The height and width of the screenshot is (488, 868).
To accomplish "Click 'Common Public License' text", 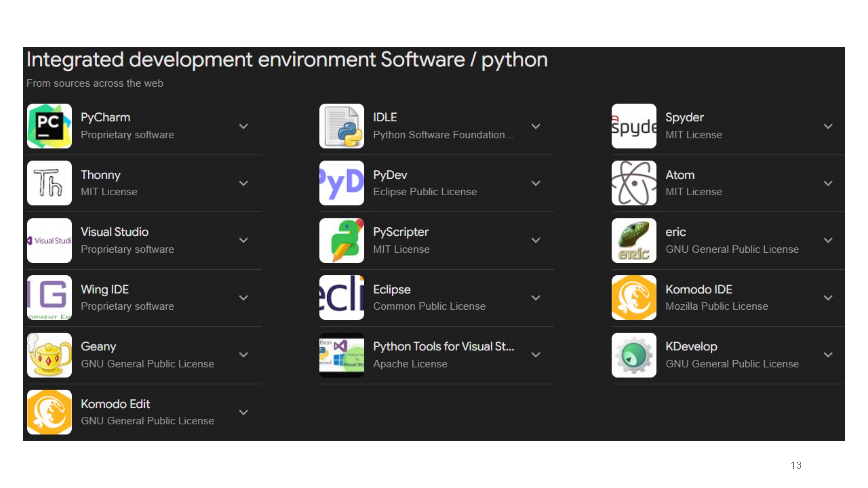I will coord(429,306).
